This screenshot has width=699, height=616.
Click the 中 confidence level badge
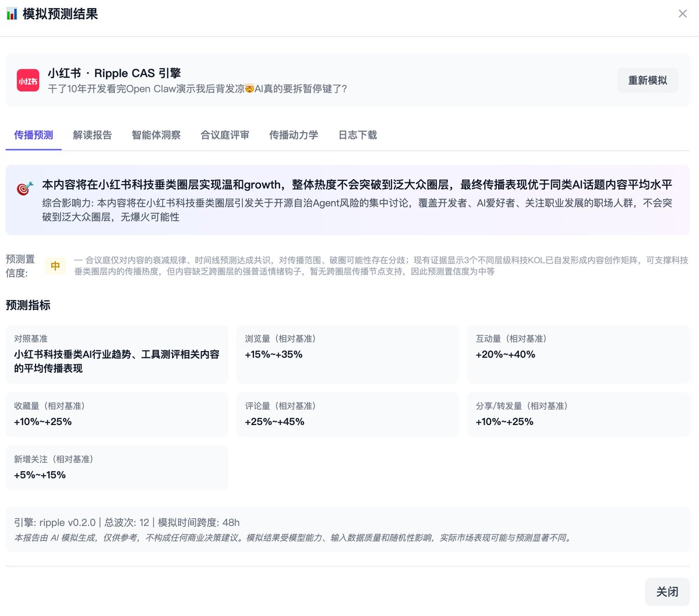click(55, 266)
